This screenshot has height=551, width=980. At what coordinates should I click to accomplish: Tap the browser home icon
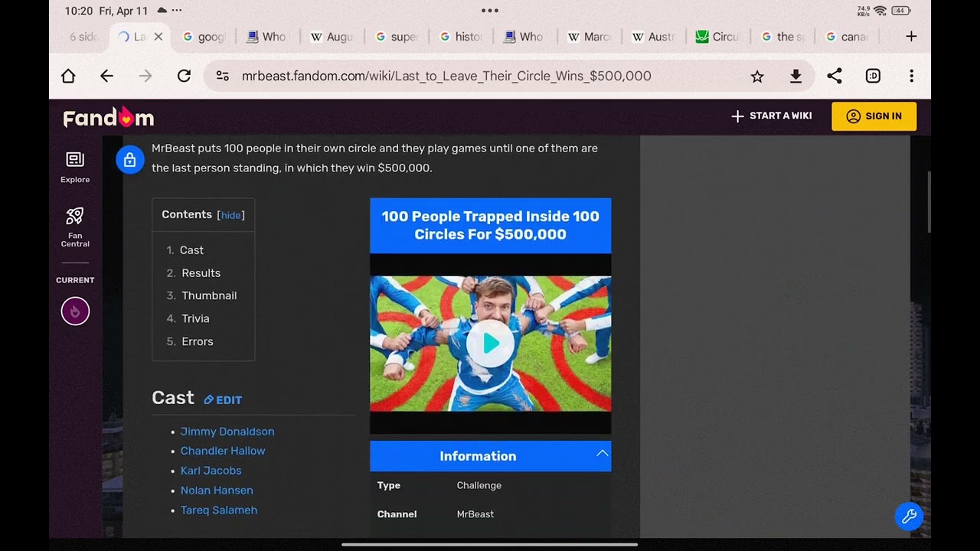point(68,76)
